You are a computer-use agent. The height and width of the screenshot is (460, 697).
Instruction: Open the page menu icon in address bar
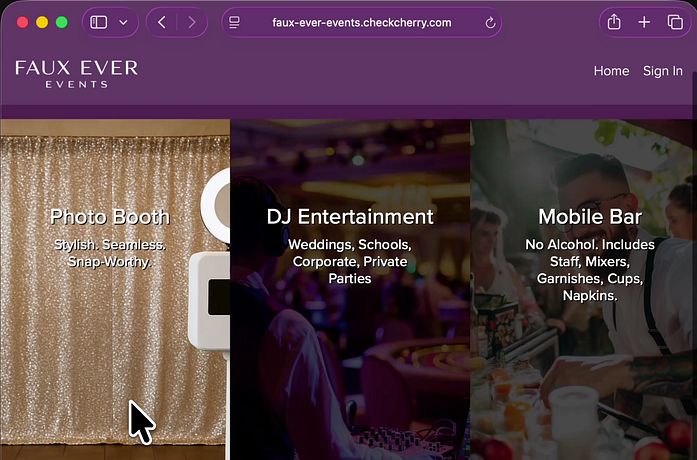click(234, 22)
